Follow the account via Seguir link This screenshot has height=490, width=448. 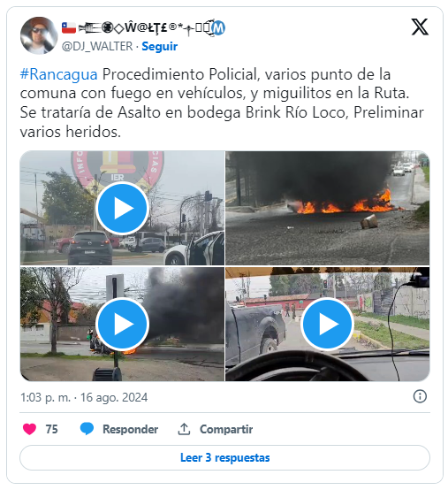[160, 46]
